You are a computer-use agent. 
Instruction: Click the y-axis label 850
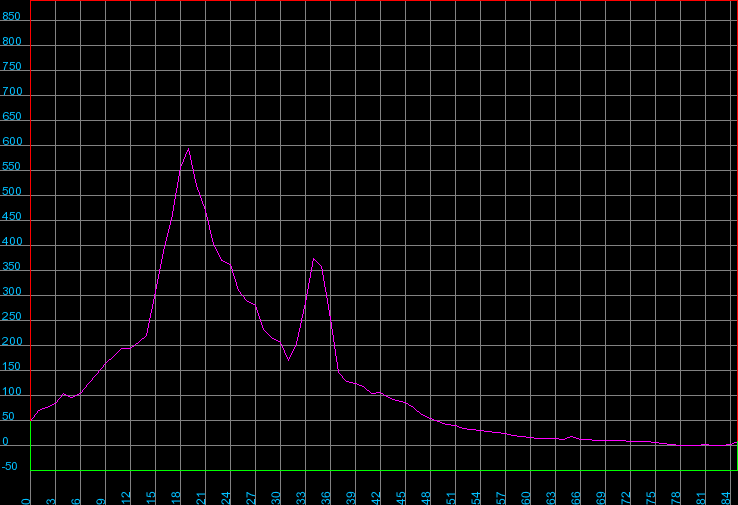pyautogui.click(x=11, y=16)
